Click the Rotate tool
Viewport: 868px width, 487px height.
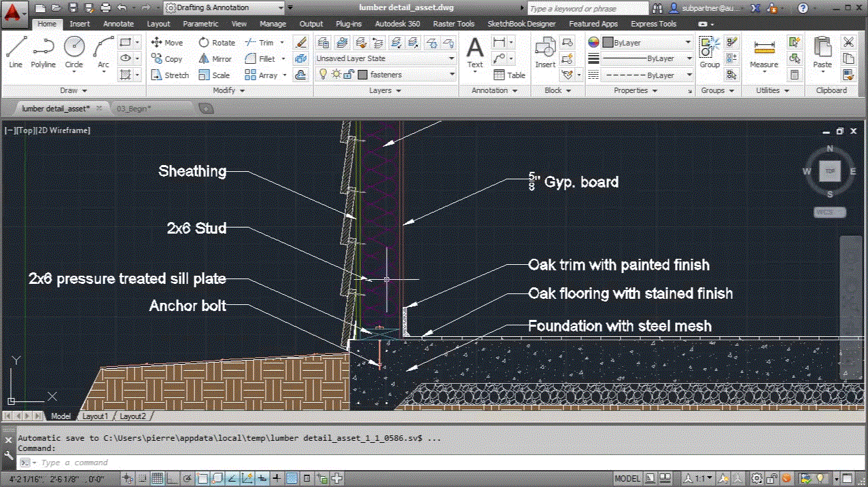[x=217, y=42]
